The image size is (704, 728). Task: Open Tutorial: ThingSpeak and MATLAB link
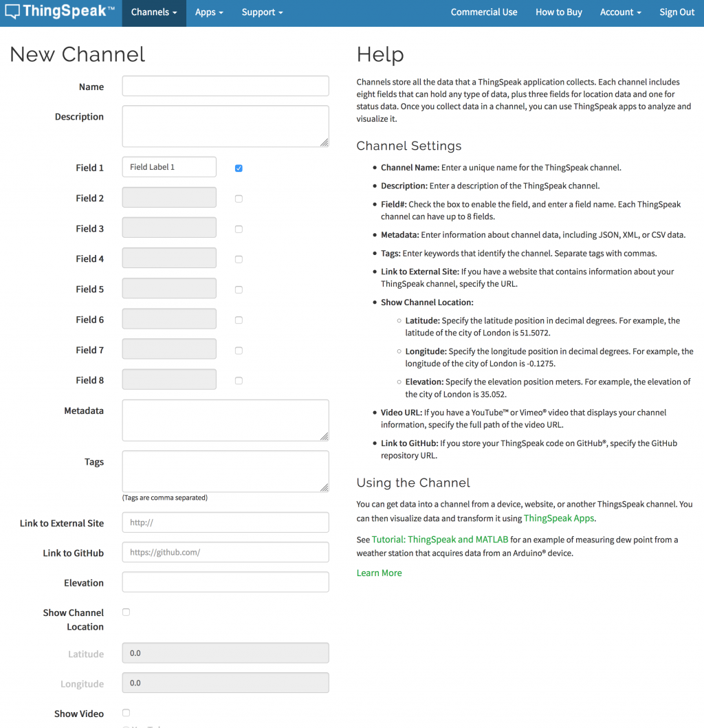pos(440,540)
